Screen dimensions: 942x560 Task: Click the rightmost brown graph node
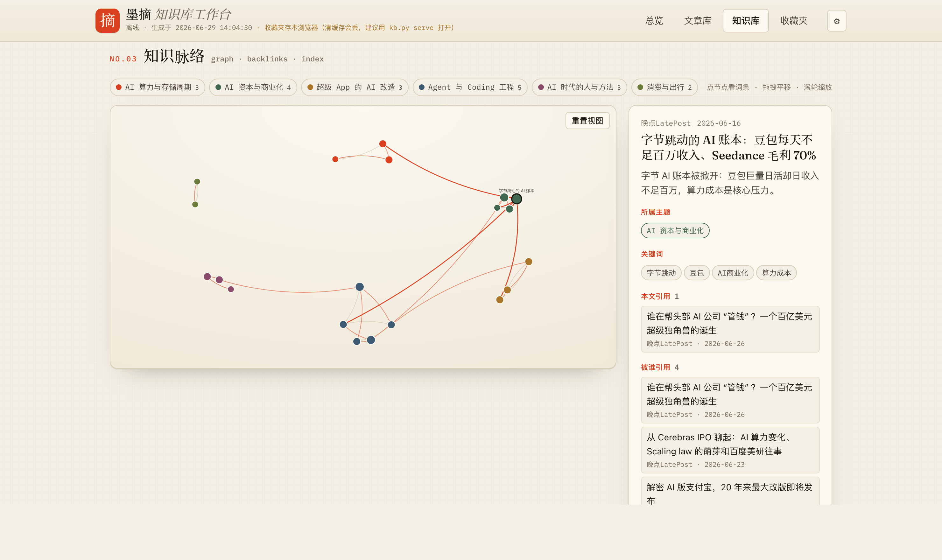(529, 262)
